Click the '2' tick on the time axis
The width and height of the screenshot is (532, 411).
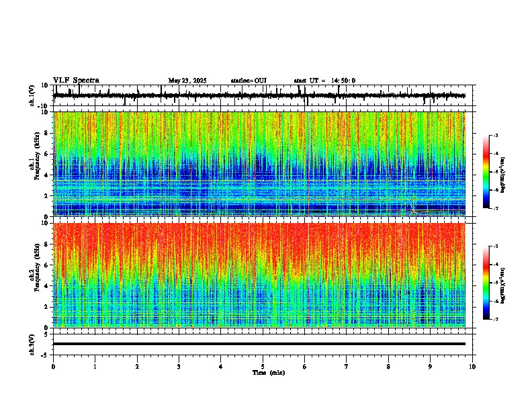pos(137,367)
